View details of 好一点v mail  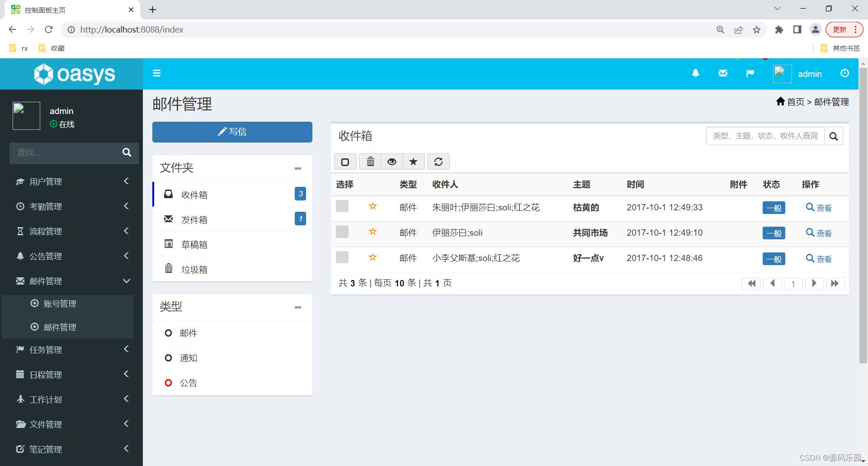coord(823,258)
